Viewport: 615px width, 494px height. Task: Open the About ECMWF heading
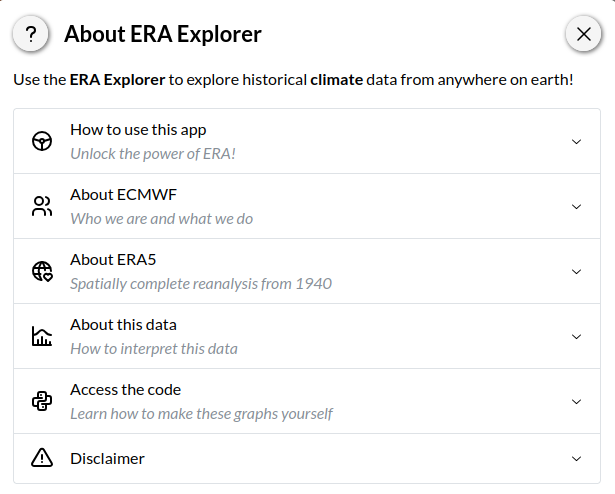click(x=123, y=194)
